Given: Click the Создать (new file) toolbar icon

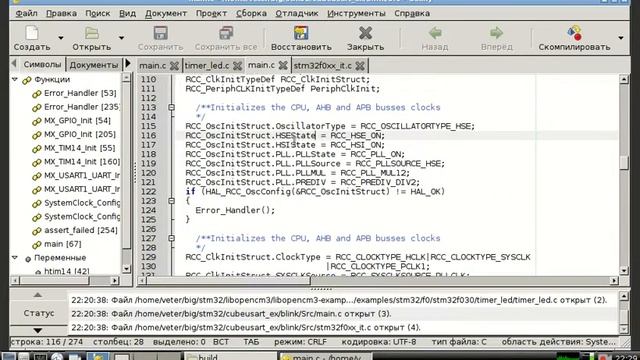Looking at the screenshot, I should coord(32,33).
